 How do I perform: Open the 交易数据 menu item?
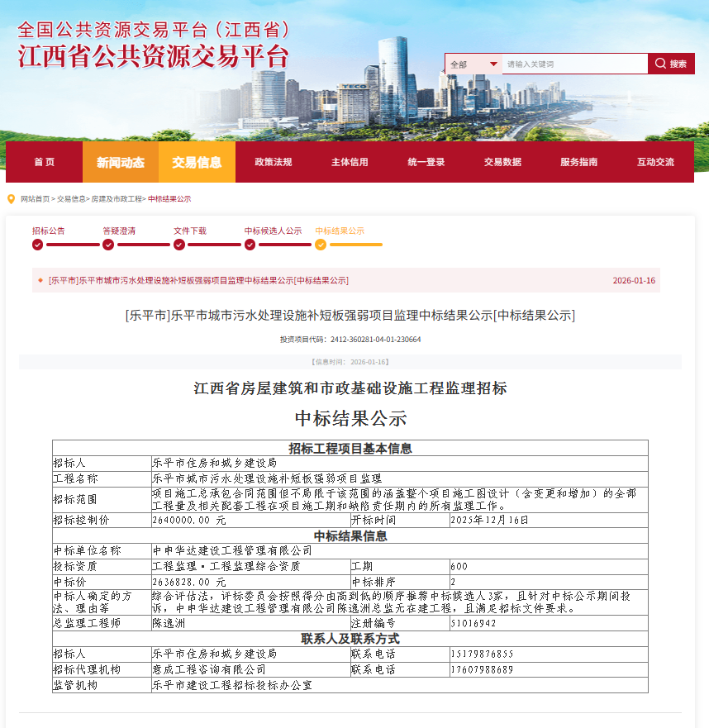click(502, 162)
